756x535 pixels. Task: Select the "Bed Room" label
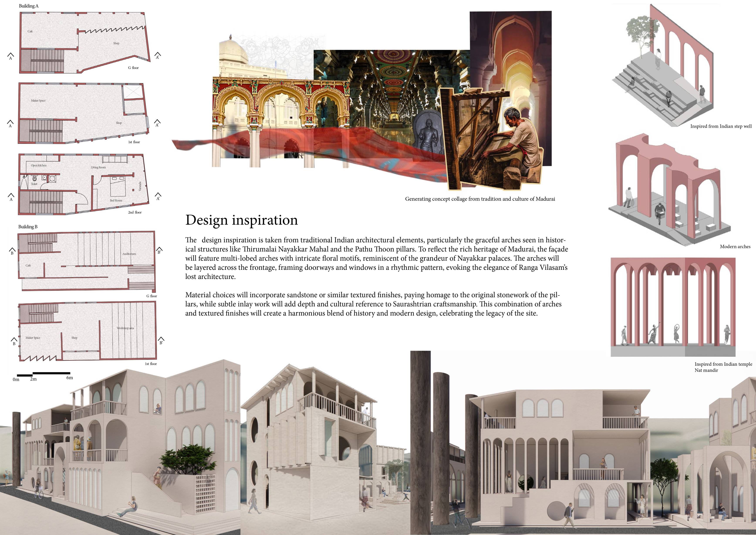pyautogui.click(x=116, y=200)
